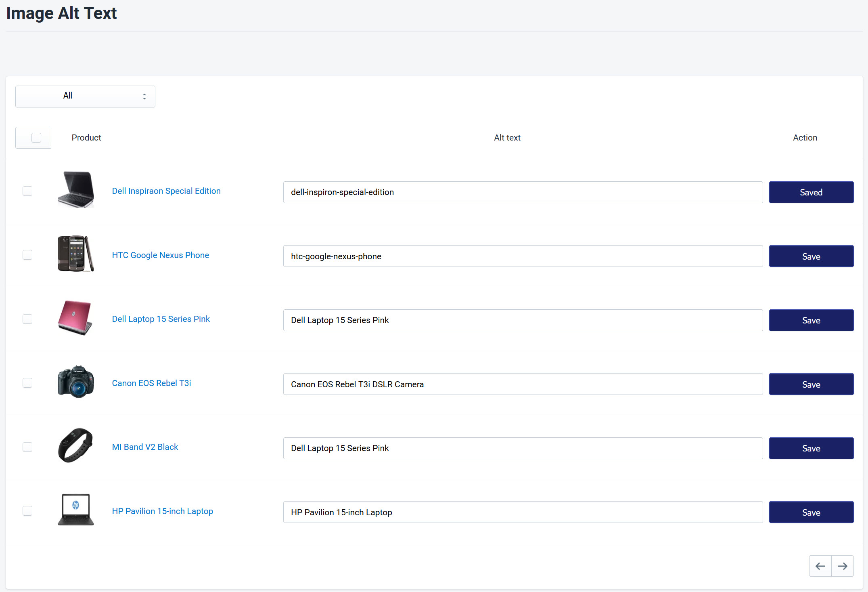Viewport: 868px width, 592px height.
Task: Save alt text for HP Pavilion Laptop
Action: tap(811, 512)
